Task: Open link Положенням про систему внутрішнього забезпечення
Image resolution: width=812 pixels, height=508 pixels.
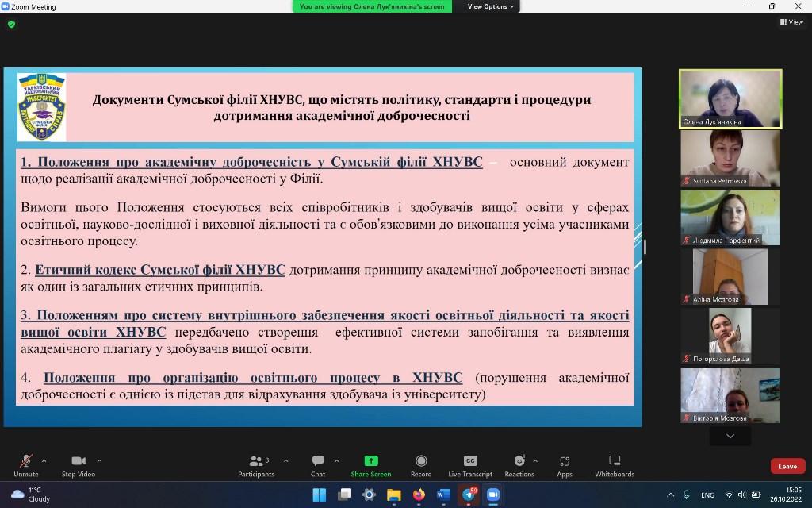Action: [x=324, y=324]
